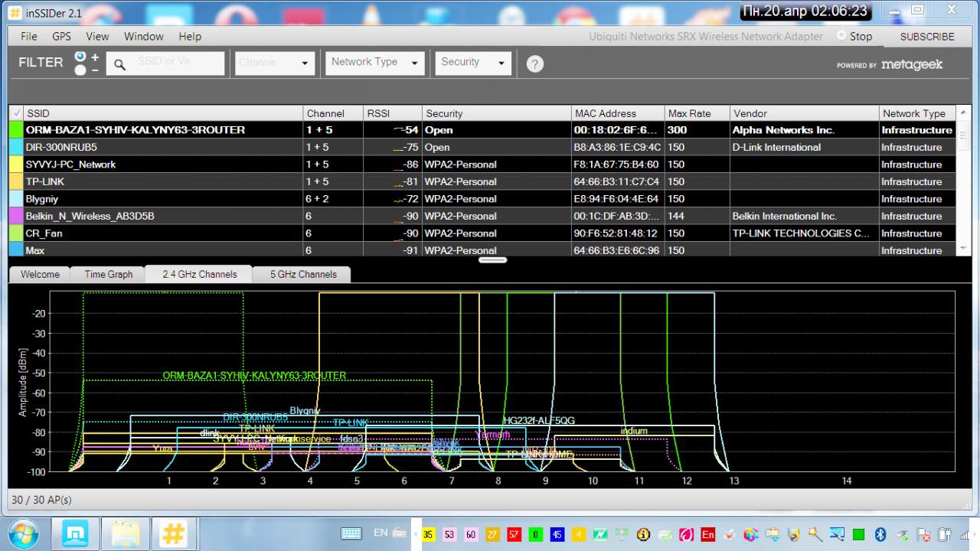This screenshot has height=551, width=980.
Task: Open the Security filter dropdown
Action: pos(473,63)
